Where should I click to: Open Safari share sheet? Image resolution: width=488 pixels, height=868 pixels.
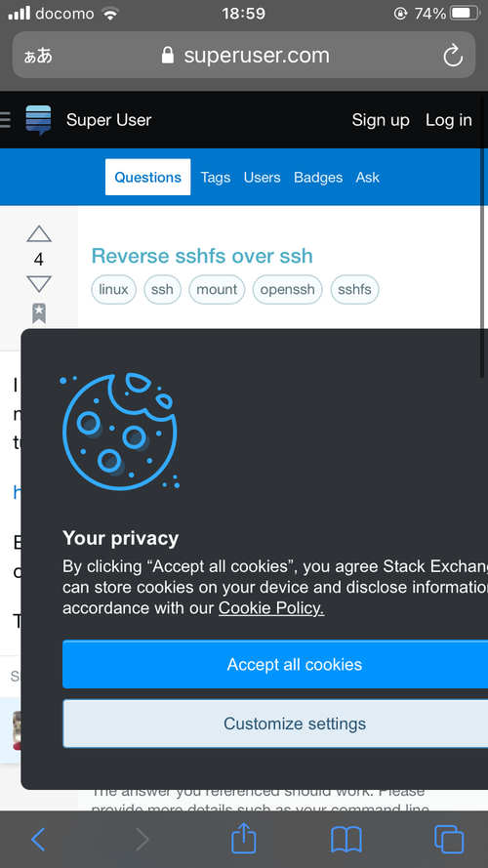(x=243, y=839)
